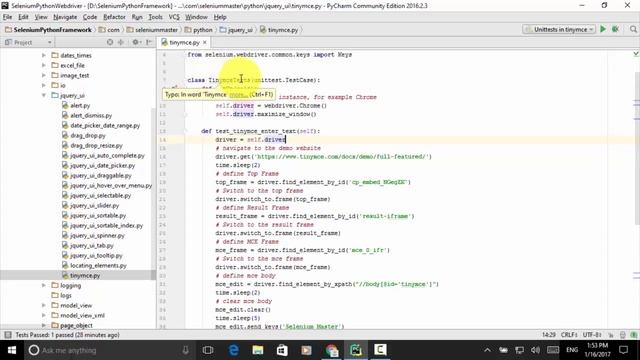The image size is (640, 360).
Task: Open the File menu
Action: pyautogui.click(x=7, y=17)
